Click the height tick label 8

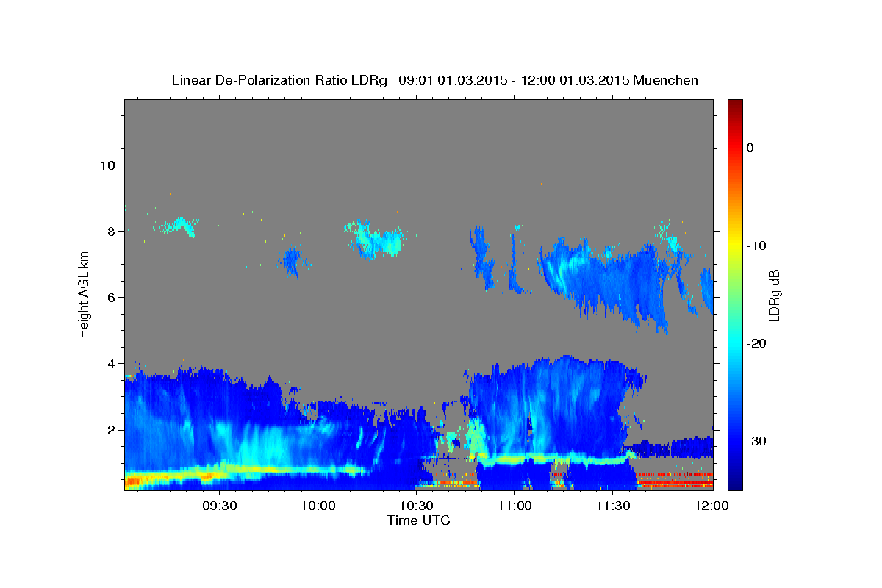[110, 231]
